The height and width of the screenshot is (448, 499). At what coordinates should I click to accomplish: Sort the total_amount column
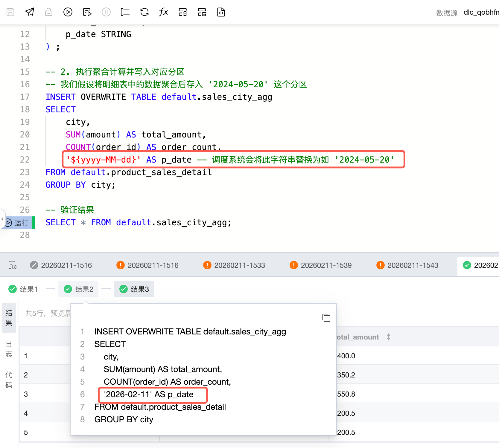(388, 337)
